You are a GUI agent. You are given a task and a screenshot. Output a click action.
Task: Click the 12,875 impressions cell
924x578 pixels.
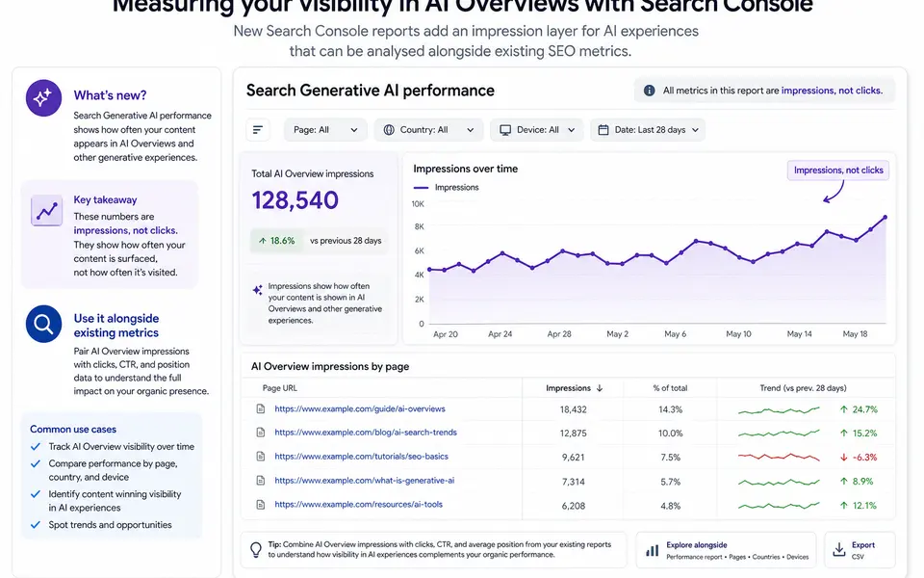574,433
